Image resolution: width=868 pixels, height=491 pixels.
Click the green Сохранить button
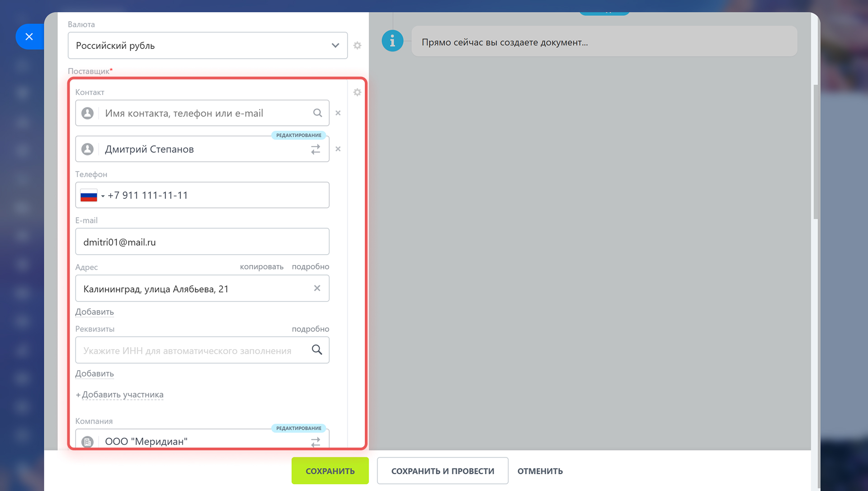point(330,471)
